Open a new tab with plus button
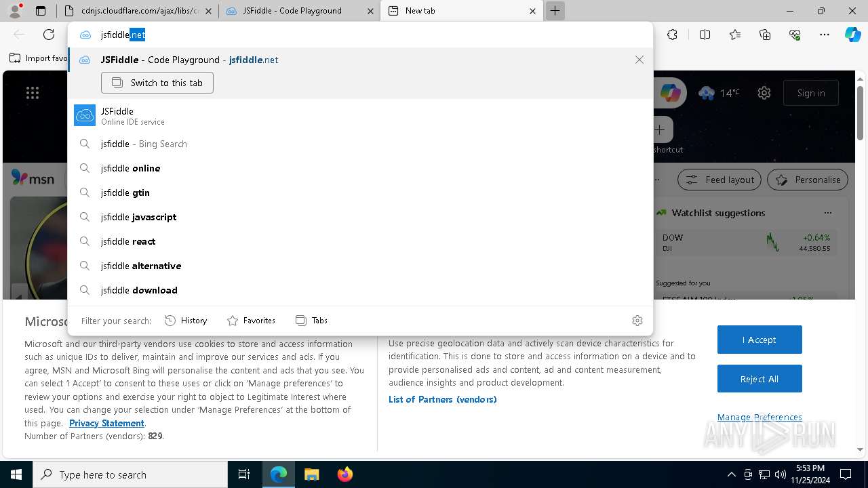Viewport: 868px width, 488px height. coord(555,11)
